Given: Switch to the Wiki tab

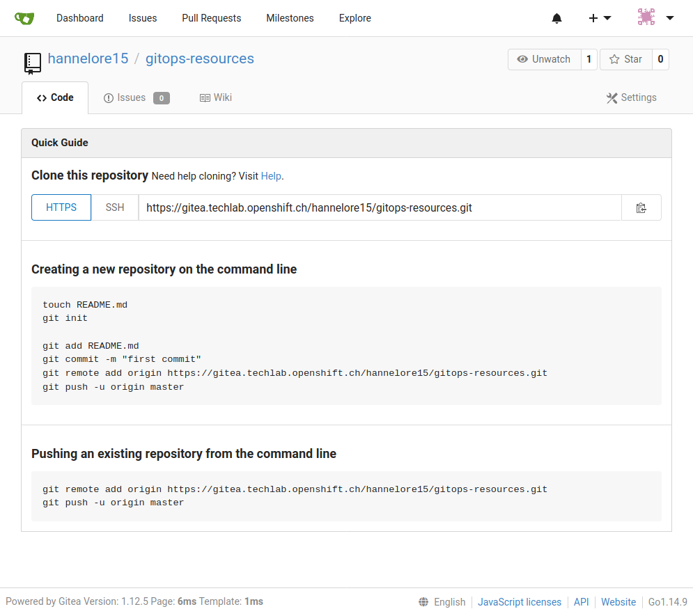Looking at the screenshot, I should click(x=216, y=97).
